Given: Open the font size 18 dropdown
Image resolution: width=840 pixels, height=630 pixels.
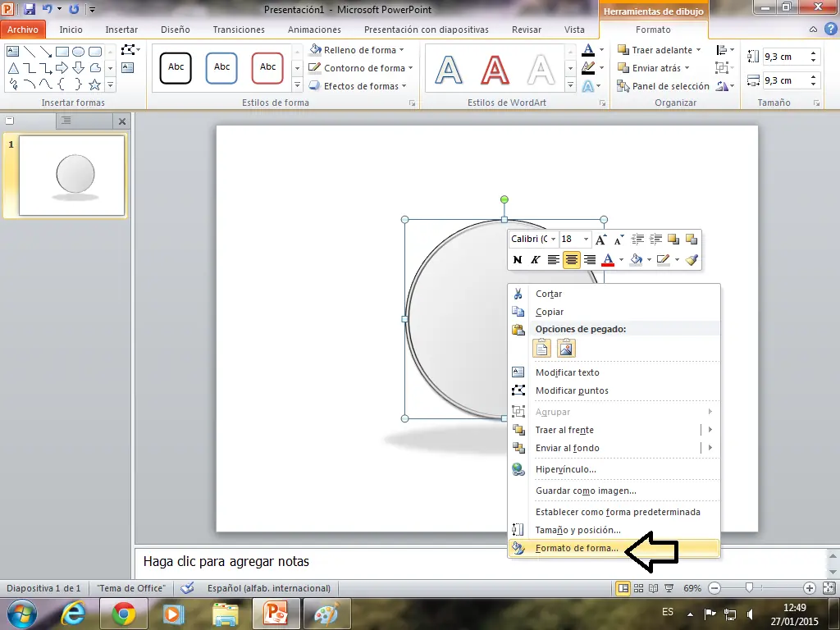Looking at the screenshot, I should 586,239.
